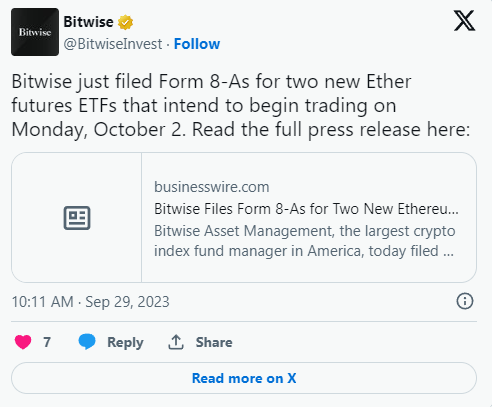
Task: Follow the BitwiseInvest account
Action: pos(197,44)
